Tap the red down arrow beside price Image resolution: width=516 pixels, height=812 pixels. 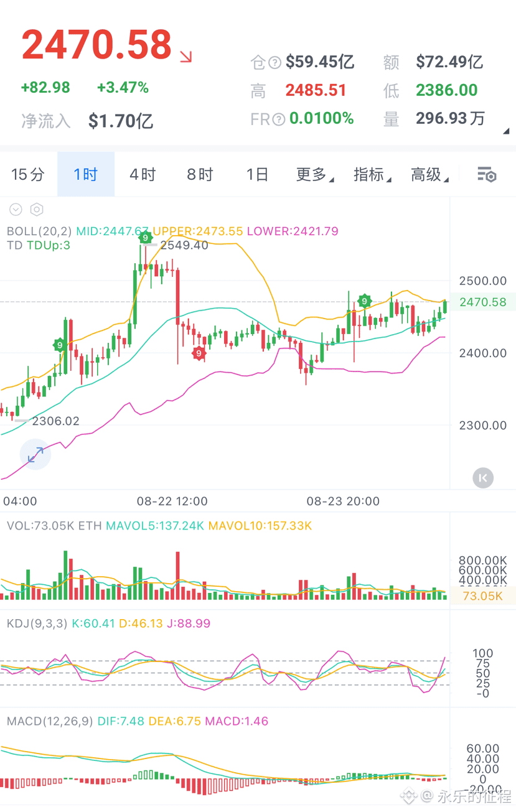185,57
